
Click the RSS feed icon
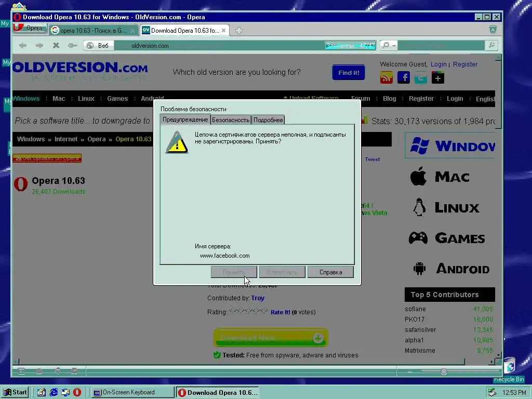click(386, 78)
